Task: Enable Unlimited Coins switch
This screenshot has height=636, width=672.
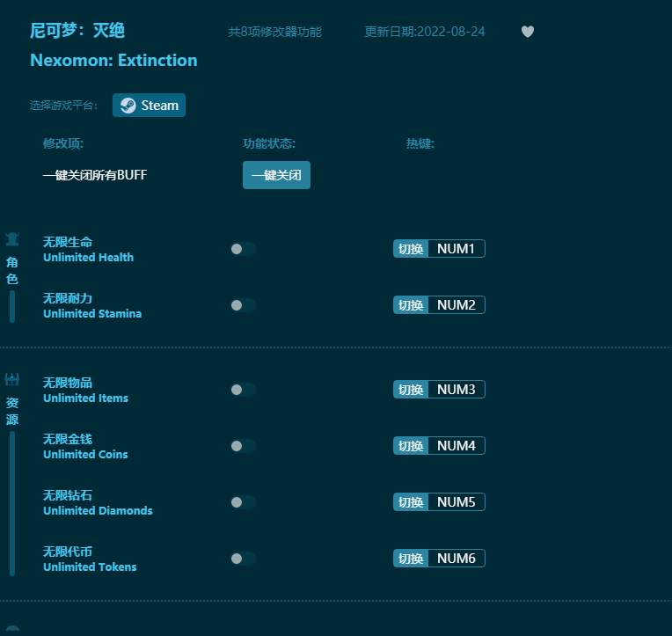Action: click(x=243, y=446)
